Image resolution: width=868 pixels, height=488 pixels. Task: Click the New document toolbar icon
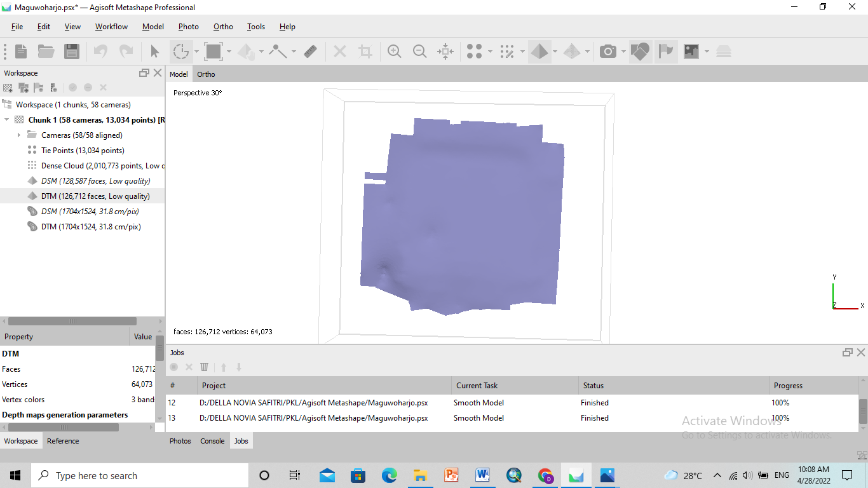[x=21, y=51]
